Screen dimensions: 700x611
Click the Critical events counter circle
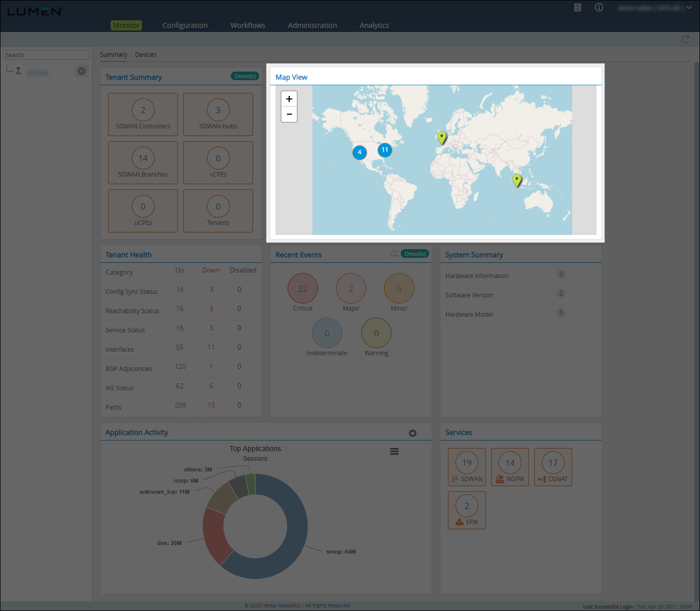(x=302, y=288)
